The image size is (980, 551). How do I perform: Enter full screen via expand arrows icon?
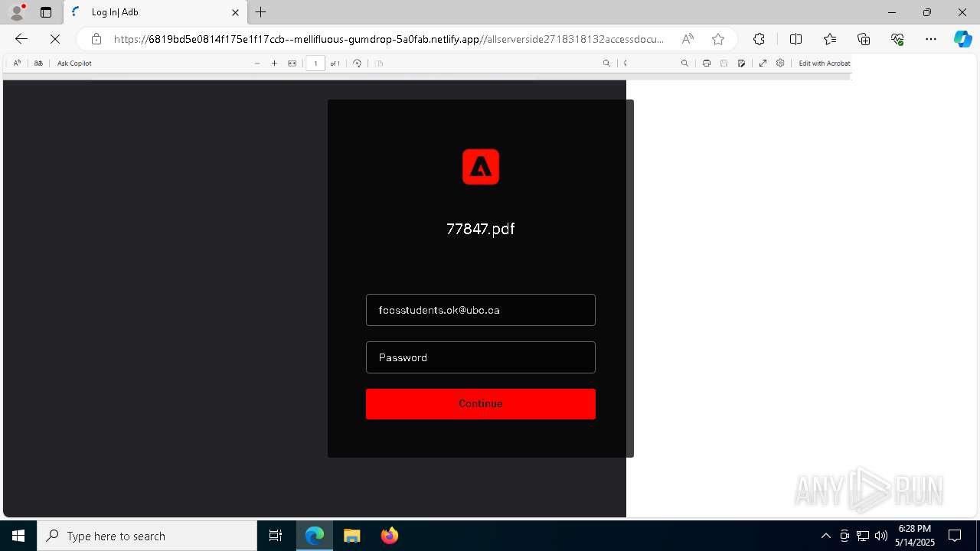point(763,64)
